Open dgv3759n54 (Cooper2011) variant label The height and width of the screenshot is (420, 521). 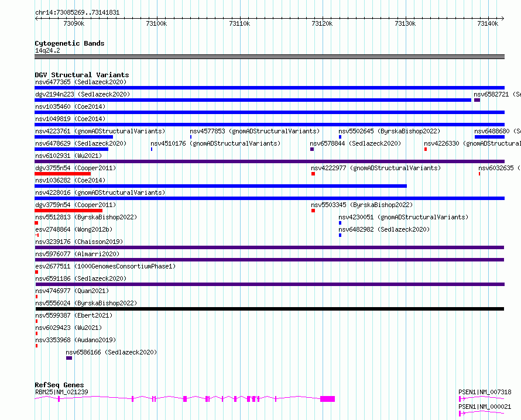[x=76, y=205]
